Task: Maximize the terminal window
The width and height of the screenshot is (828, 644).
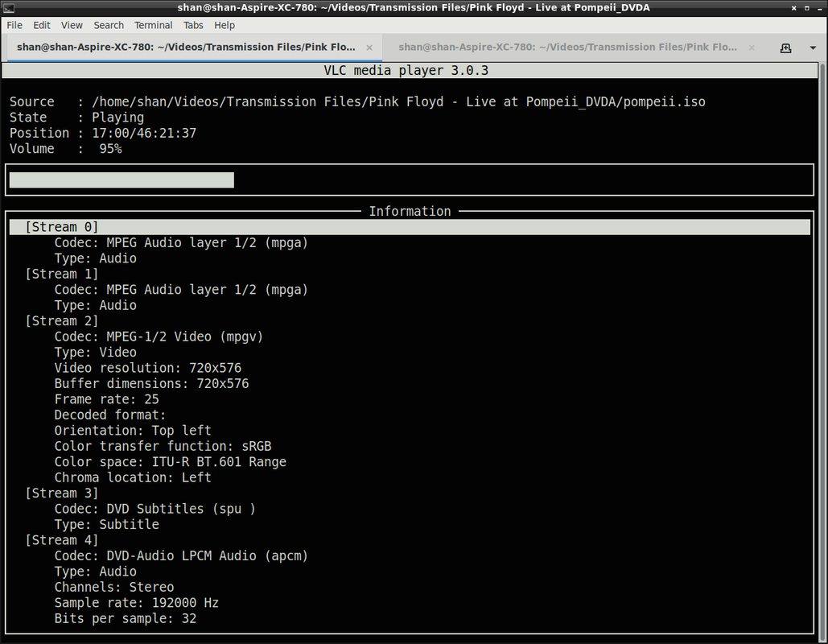Action: pyautogui.click(x=807, y=8)
